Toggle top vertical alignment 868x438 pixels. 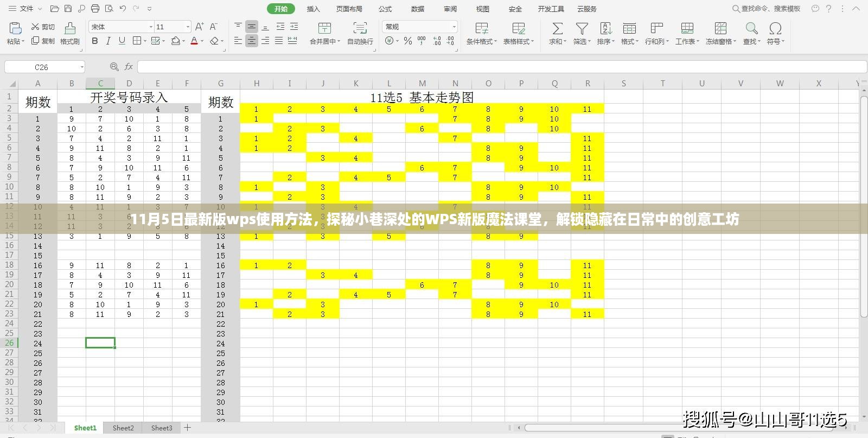(x=238, y=27)
